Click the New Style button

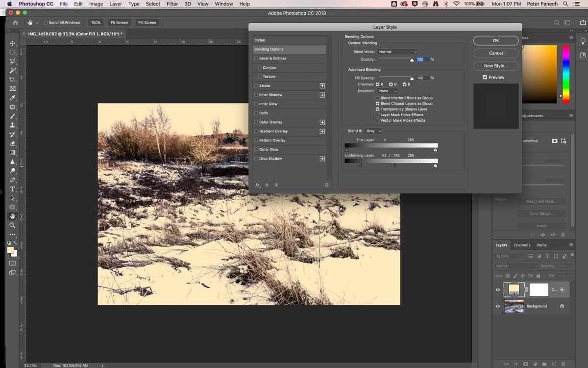click(495, 65)
